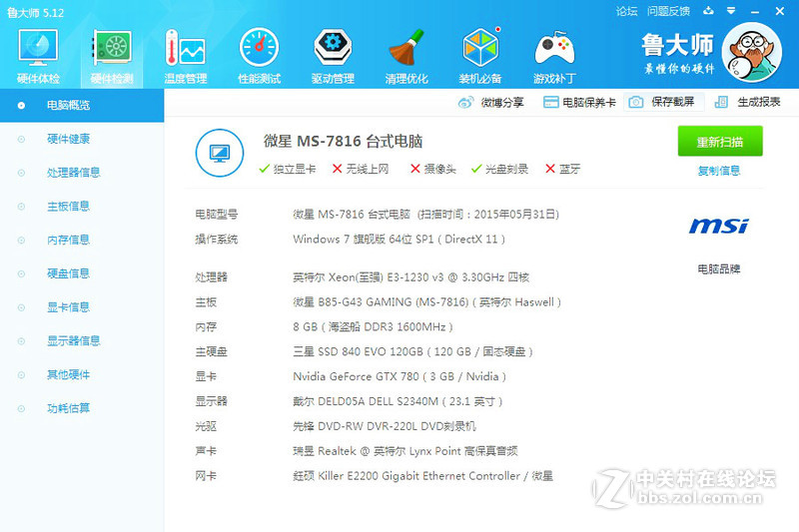Click 生成报表 text label
Screen dimensions: 799x532
[759, 102]
